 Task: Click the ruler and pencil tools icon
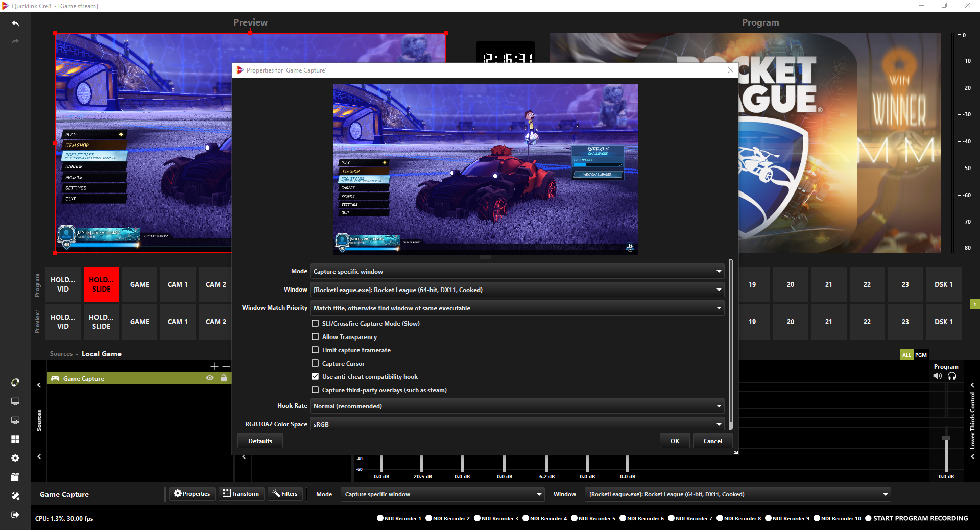(15, 496)
